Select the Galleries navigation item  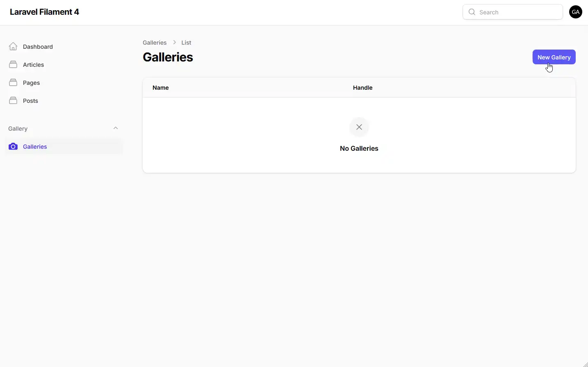coord(35,146)
